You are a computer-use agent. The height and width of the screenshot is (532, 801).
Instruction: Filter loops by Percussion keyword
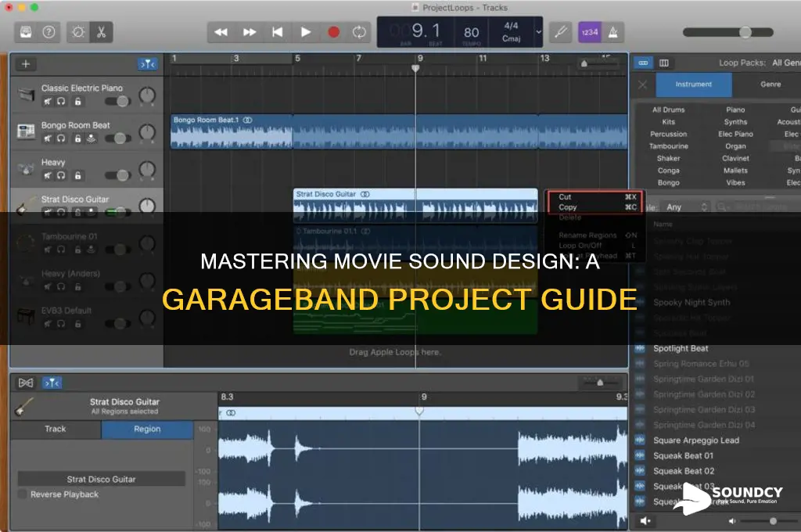[668, 134]
